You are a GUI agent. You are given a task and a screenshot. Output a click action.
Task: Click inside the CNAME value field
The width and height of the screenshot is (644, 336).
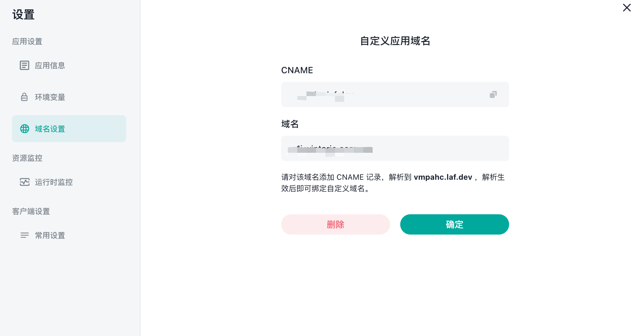[395, 94]
